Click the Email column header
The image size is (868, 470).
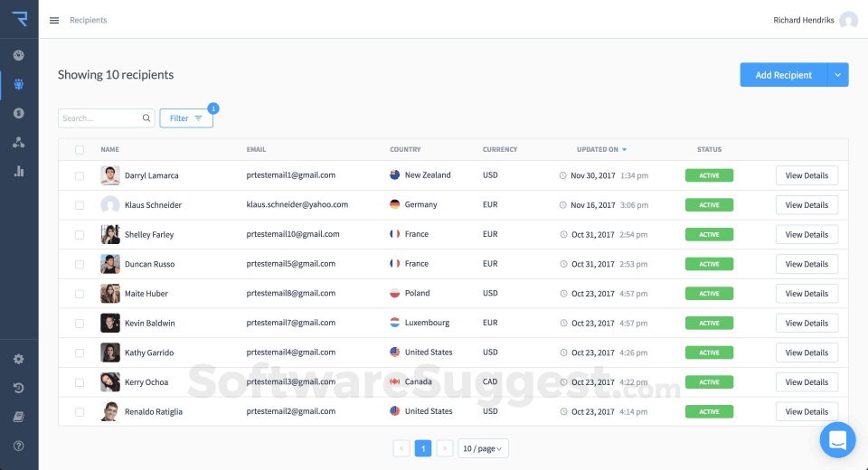pyautogui.click(x=256, y=149)
